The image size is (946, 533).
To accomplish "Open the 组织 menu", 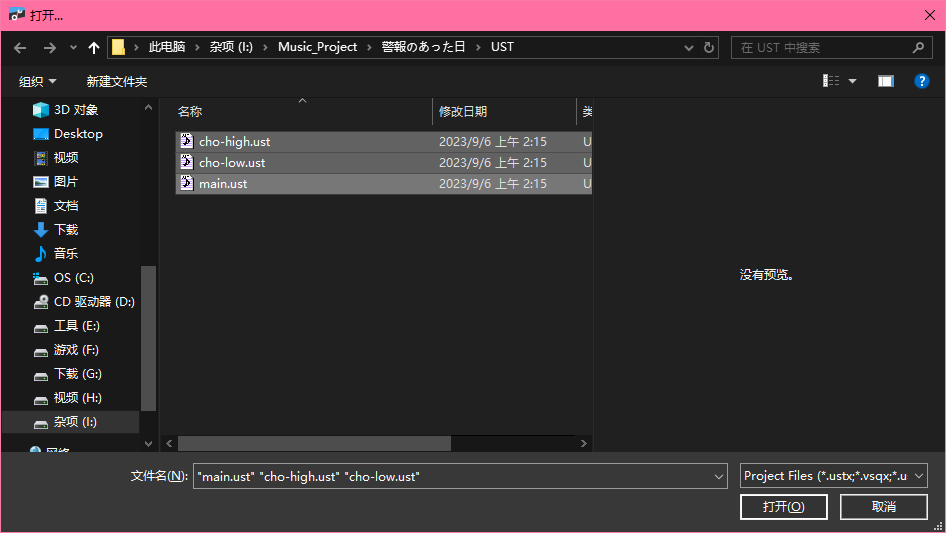I will pos(37,81).
